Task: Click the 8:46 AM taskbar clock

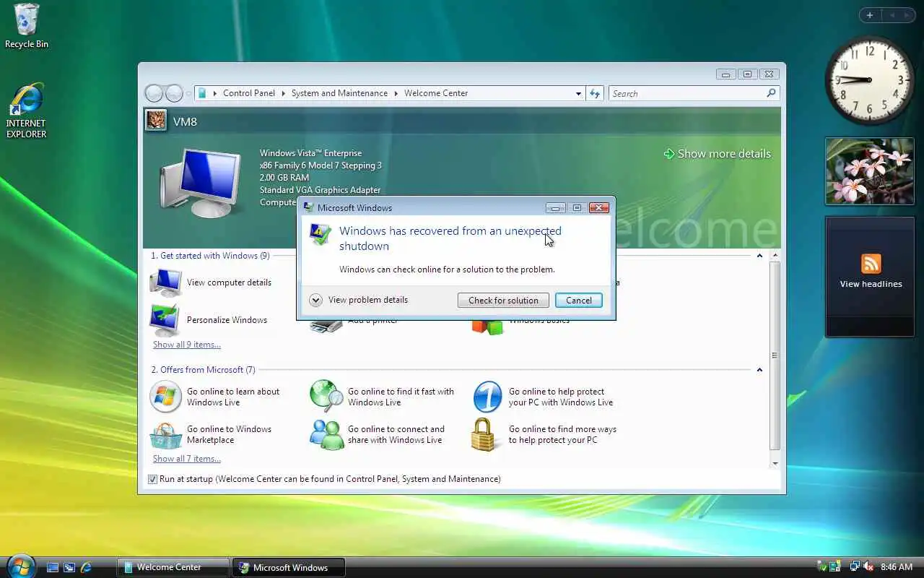Action: tap(897, 567)
